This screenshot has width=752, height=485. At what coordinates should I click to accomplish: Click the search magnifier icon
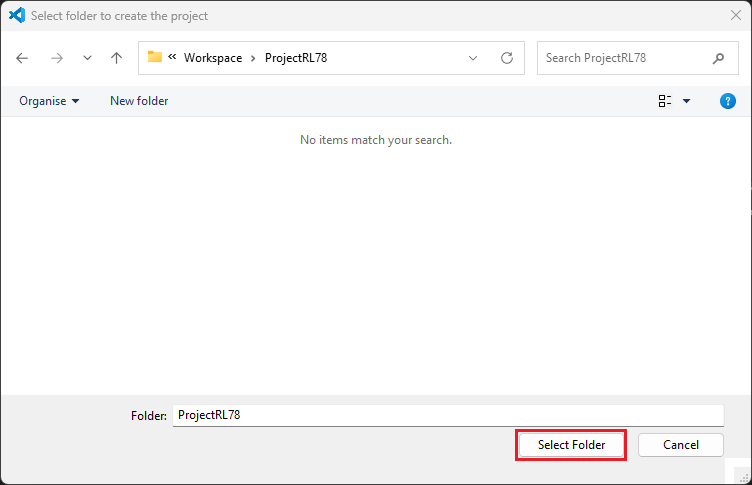[x=718, y=59]
